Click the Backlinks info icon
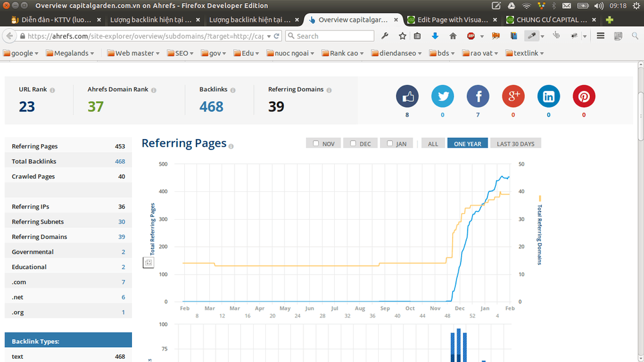 coord(233,90)
